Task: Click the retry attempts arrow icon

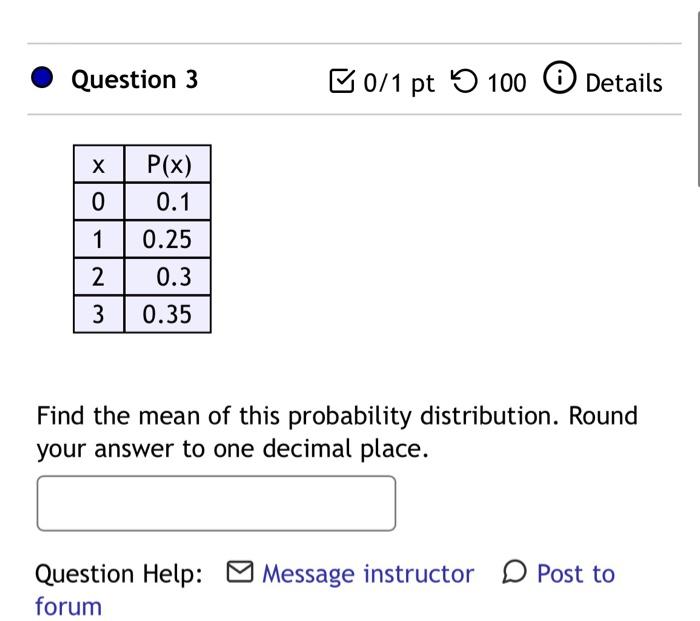Action: 464,81
